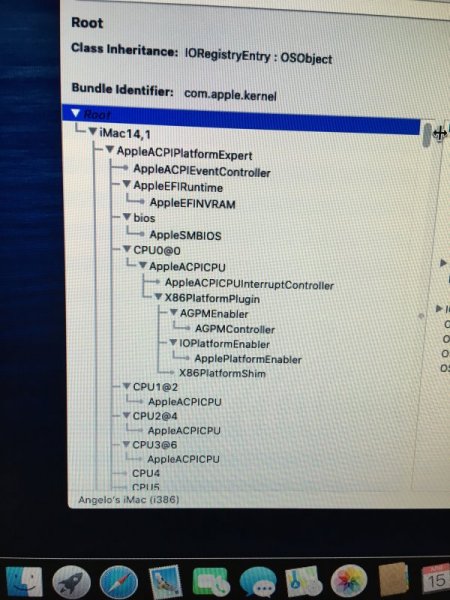The height and width of the screenshot is (600, 450).
Task: Open Calendar icon showing 15 in Dock
Action: click(435, 581)
